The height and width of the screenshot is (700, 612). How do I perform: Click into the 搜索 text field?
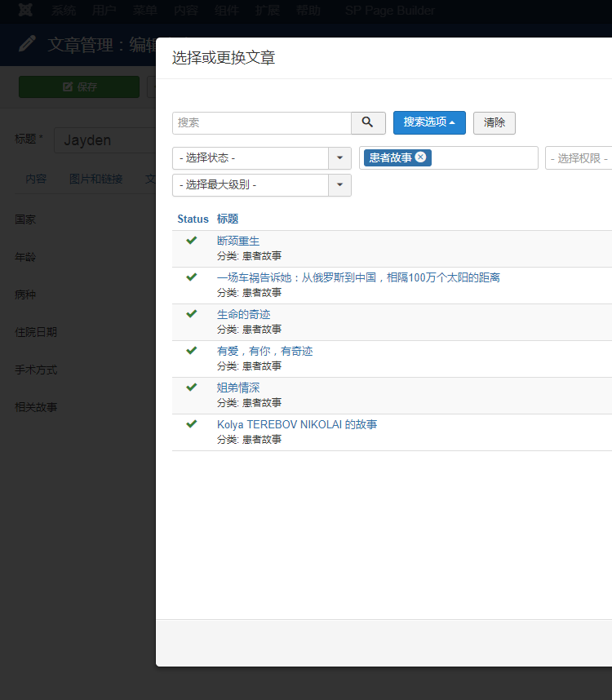pos(261,122)
